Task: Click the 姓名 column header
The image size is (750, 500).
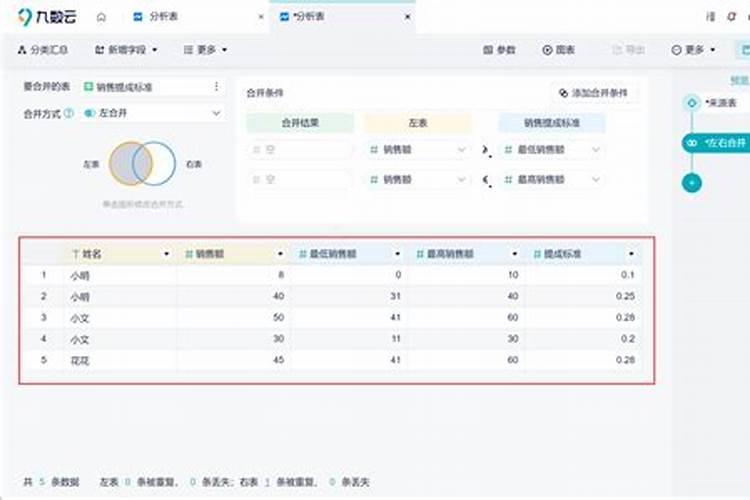Action: tap(120, 254)
